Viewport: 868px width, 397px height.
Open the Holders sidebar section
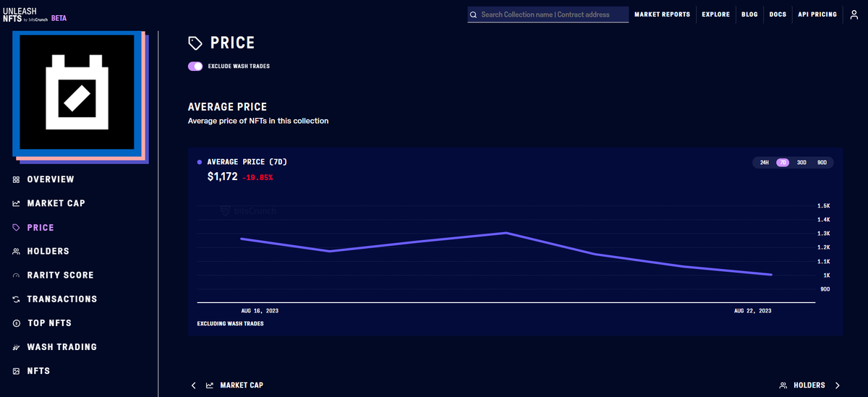coord(48,251)
